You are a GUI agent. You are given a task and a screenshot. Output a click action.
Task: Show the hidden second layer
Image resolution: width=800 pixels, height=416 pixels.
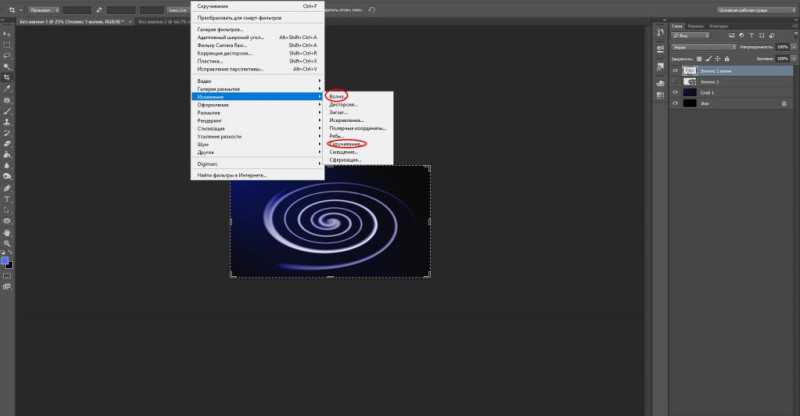pyautogui.click(x=676, y=82)
